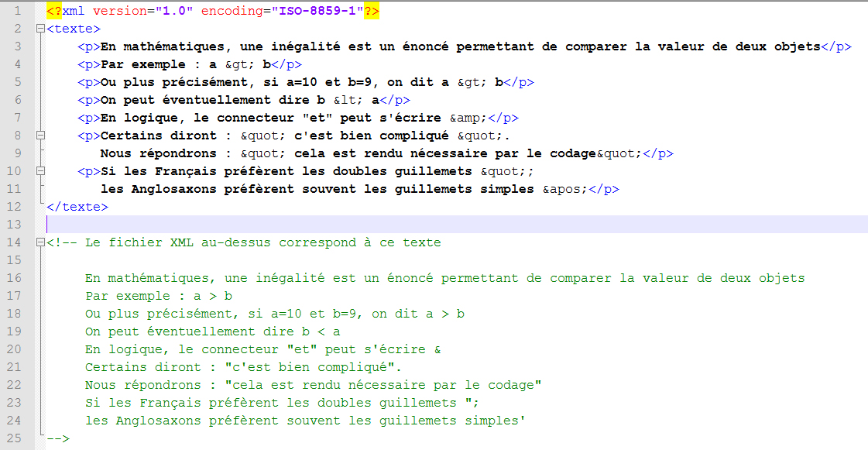Screen dimensions: 868x450
Task: Click "fichier XML" in the comment line 14
Action: (x=150, y=242)
